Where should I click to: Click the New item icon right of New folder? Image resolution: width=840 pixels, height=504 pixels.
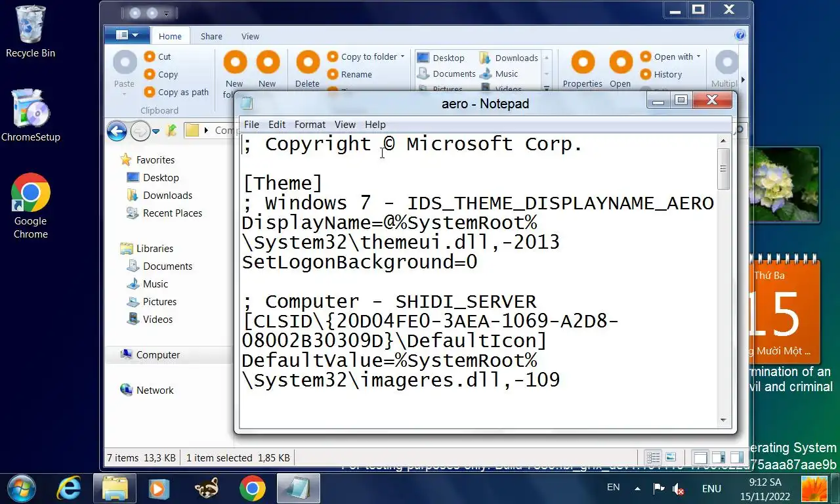point(268,62)
